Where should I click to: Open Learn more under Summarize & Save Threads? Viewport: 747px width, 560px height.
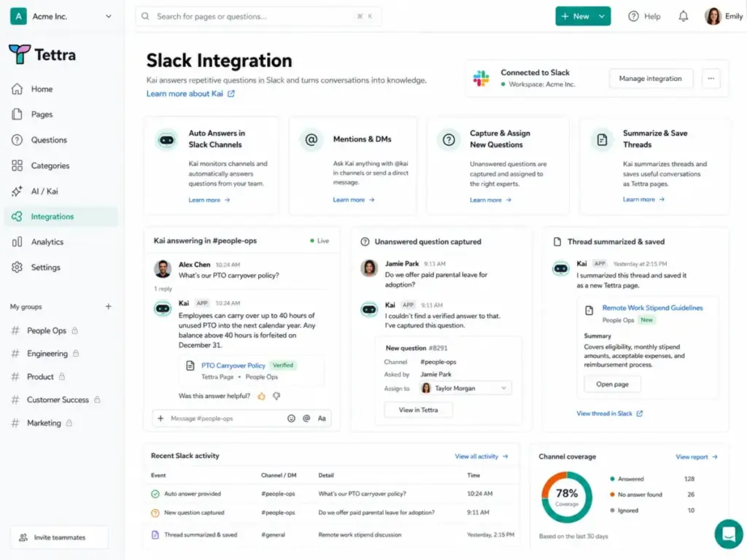click(643, 200)
